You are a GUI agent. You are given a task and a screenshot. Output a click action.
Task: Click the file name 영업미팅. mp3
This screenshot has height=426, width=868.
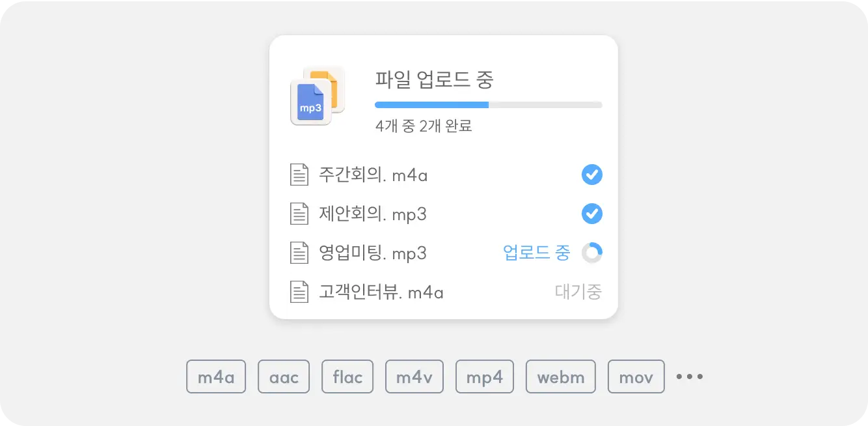point(373,253)
